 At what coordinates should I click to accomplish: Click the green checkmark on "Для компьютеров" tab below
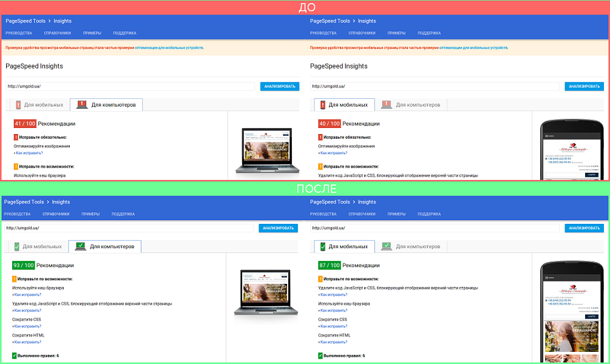pyautogui.click(x=80, y=246)
